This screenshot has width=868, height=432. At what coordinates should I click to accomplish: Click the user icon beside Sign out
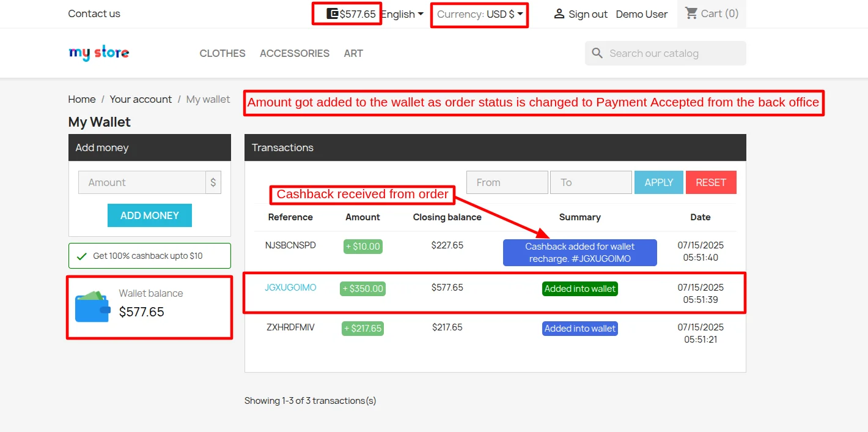point(559,13)
